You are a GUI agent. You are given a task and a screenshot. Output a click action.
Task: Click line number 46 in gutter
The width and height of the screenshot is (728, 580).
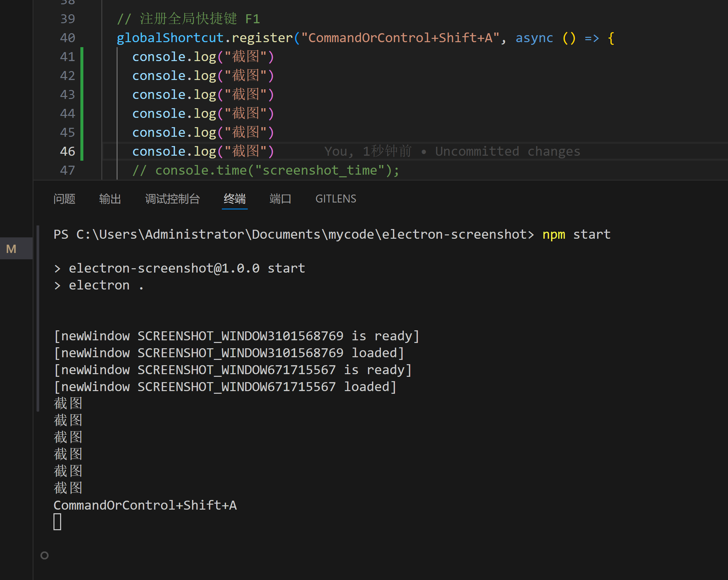pyautogui.click(x=67, y=151)
